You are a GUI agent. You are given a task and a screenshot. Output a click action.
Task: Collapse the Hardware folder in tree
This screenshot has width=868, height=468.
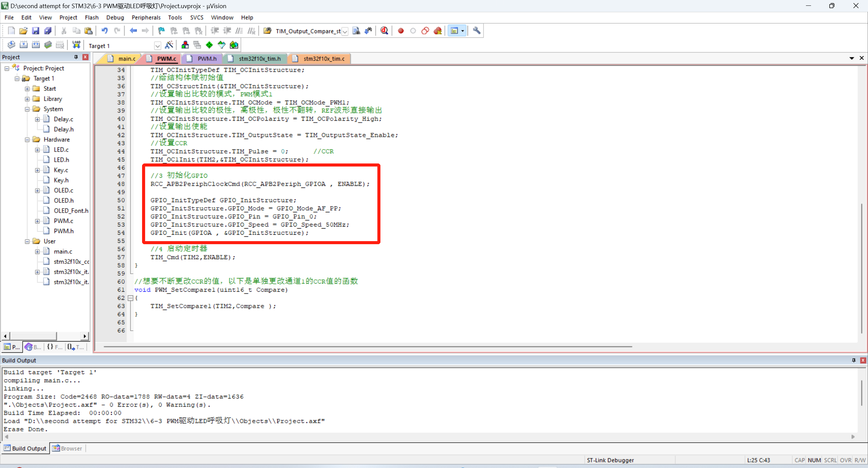click(27, 140)
